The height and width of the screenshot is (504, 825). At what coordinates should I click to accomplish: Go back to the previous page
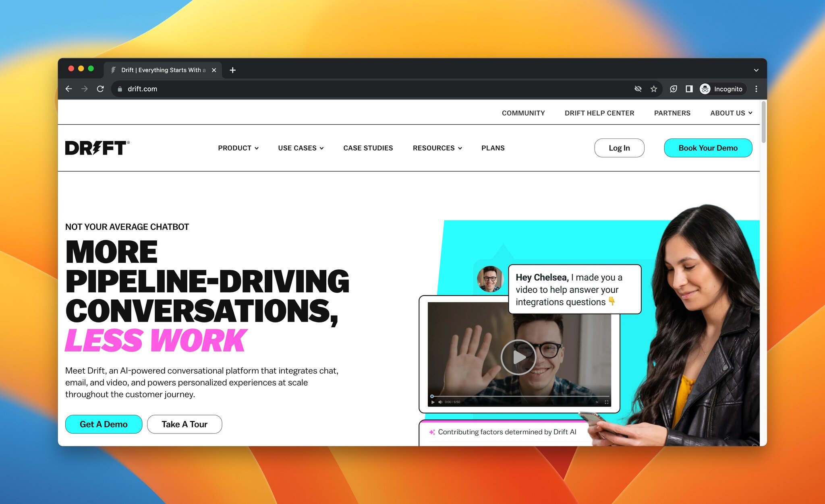[68, 89]
